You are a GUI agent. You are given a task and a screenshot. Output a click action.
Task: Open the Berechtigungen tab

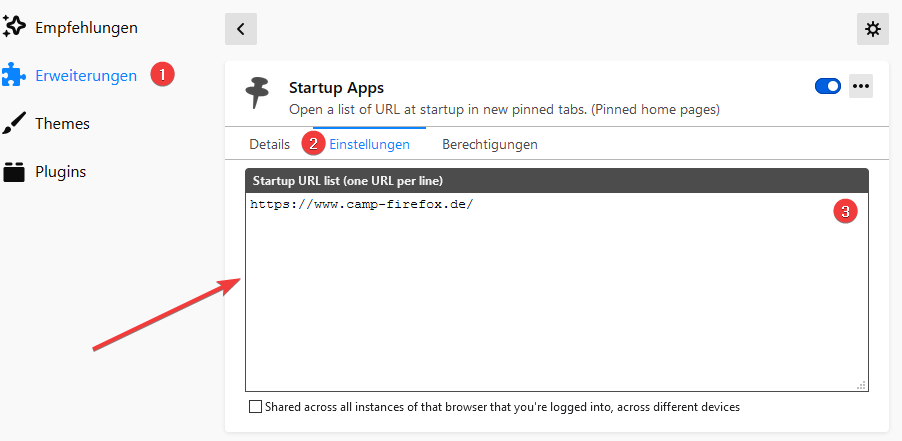[490, 144]
